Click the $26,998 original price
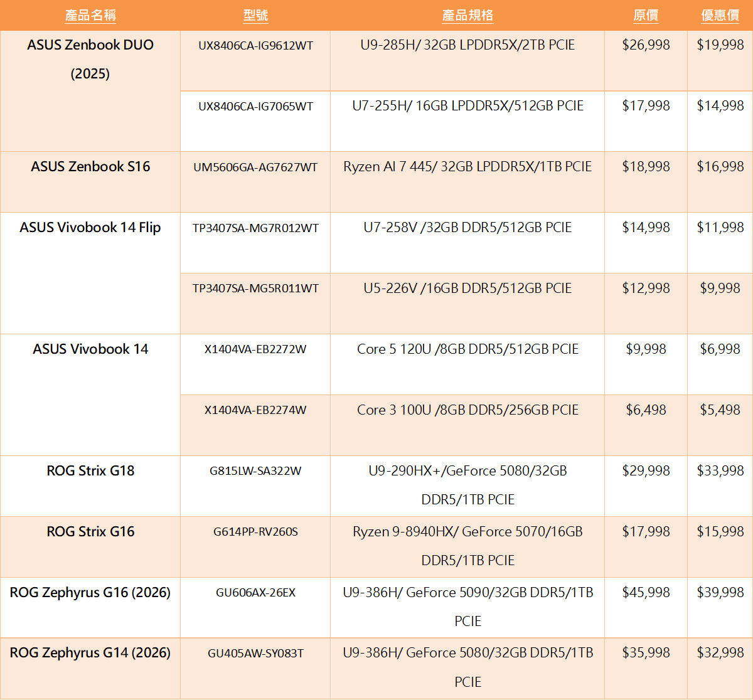Viewport: 753px width, 700px height. pyautogui.click(x=646, y=45)
